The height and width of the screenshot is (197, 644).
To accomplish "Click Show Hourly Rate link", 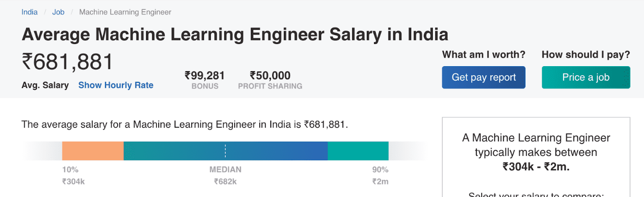I will [x=116, y=85].
